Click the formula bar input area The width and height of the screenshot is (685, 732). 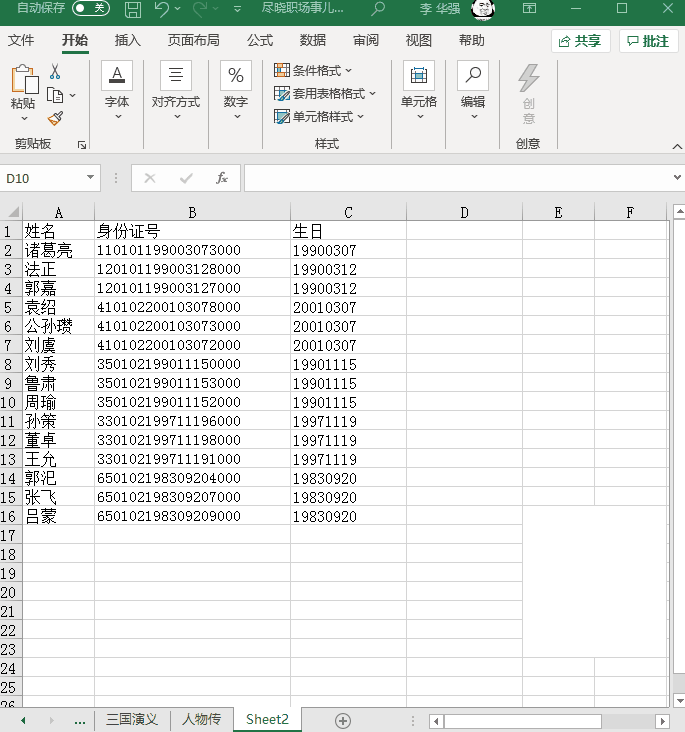pos(458,178)
